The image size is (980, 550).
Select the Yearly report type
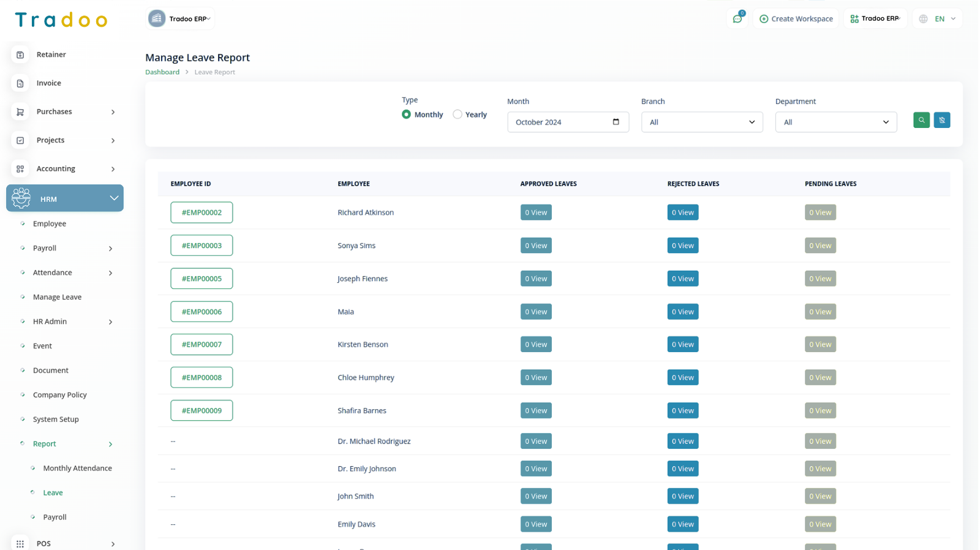click(x=458, y=115)
